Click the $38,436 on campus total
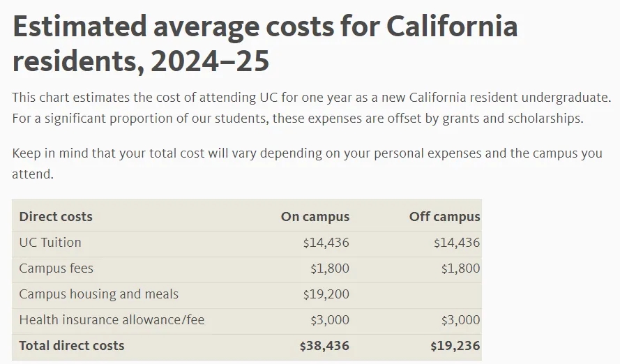 [x=324, y=346]
